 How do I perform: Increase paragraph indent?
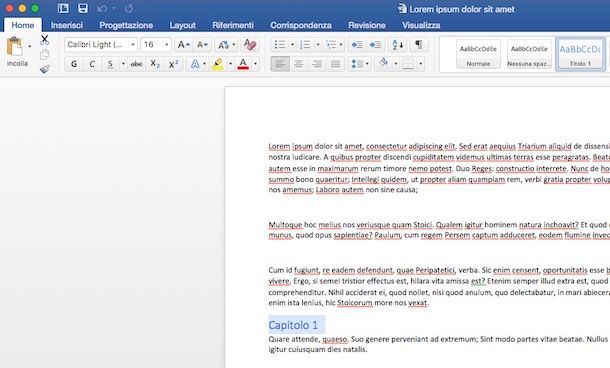[x=375, y=45]
